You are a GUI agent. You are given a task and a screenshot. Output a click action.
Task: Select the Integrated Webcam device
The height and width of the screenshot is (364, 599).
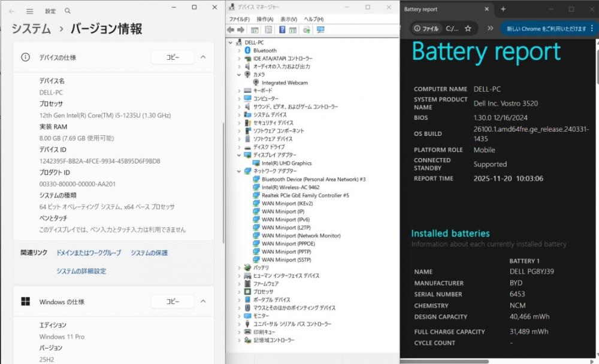coord(285,83)
